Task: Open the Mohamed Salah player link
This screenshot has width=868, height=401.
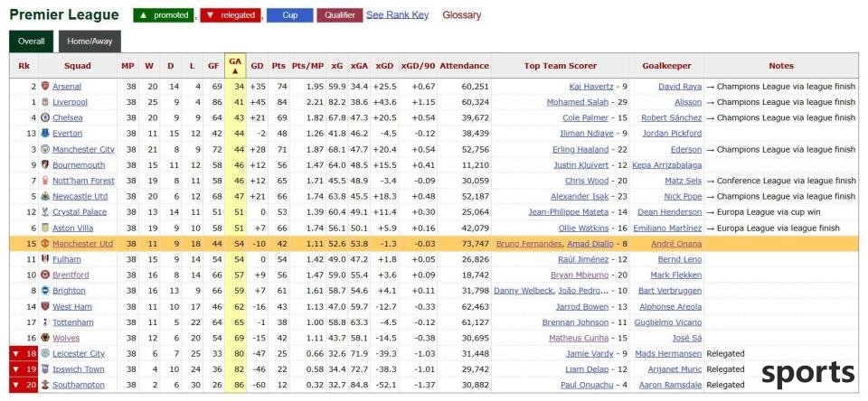Action: [x=578, y=102]
